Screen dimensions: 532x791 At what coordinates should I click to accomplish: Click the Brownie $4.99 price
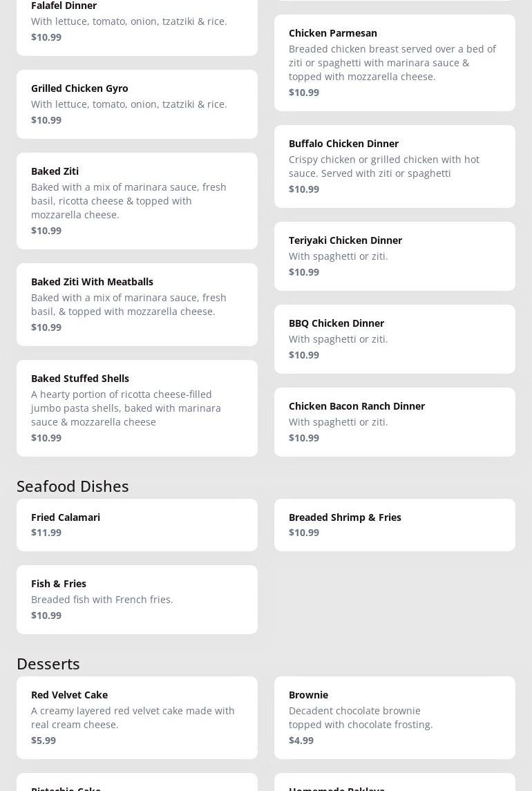301,741
